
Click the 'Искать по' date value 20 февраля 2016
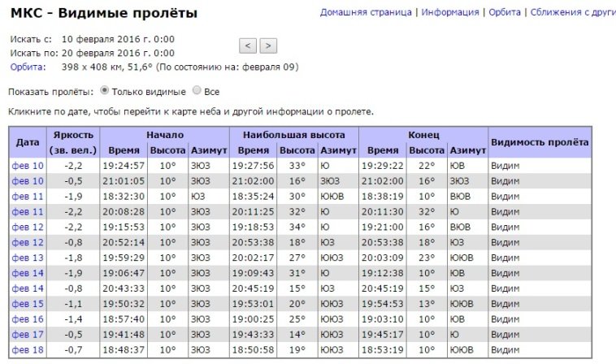tap(118, 53)
